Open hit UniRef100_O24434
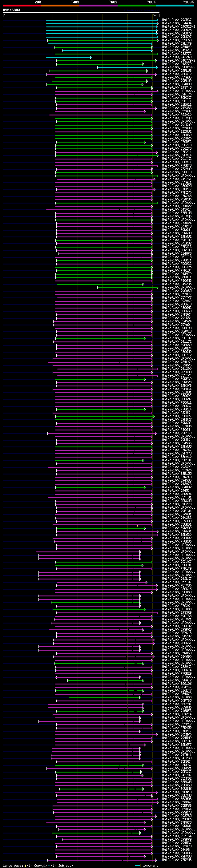Screen dimensions: 197x868 177,24
